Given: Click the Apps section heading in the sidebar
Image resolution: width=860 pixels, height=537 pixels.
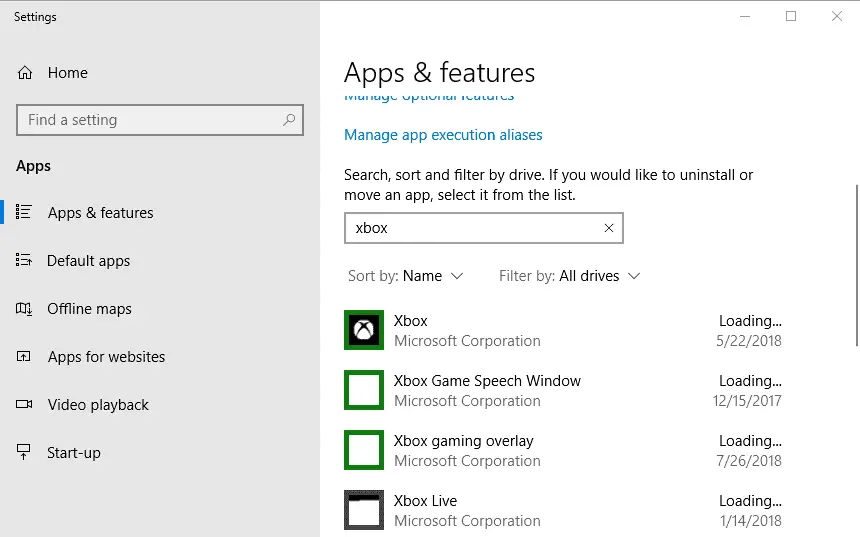Looking at the screenshot, I should pyautogui.click(x=33, y=166).
